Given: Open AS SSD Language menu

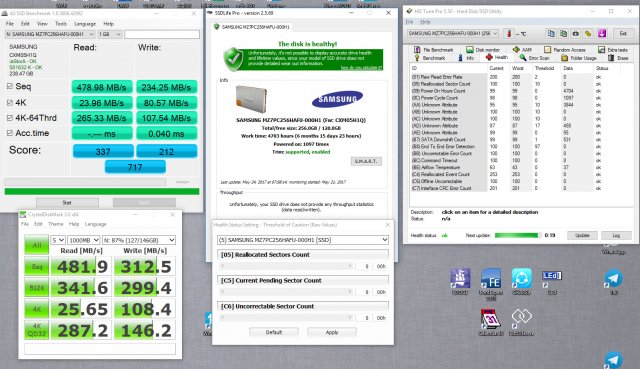Looking at the screenshot, I should [85, 24].
